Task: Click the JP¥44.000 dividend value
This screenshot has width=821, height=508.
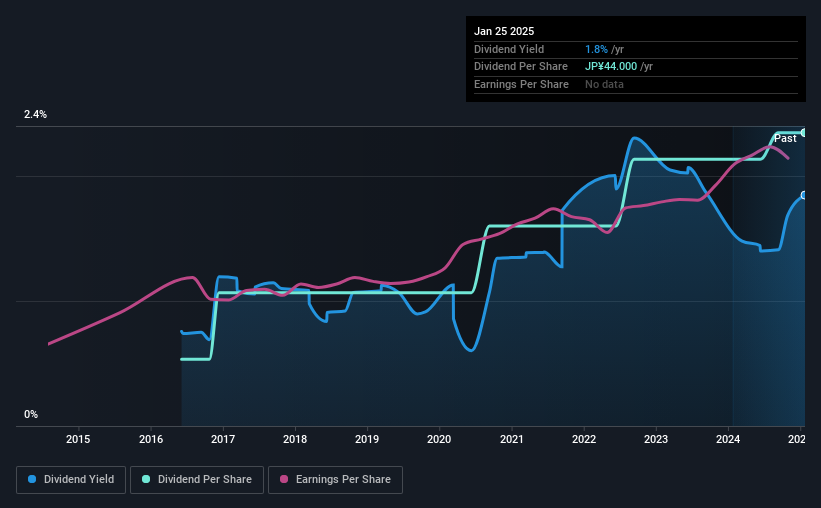Action: [x=611, y=67]
